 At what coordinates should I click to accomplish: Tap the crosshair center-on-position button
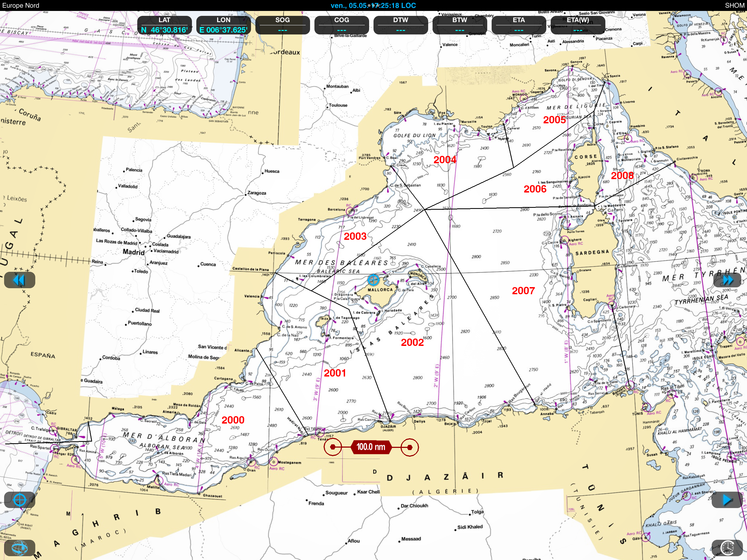19,500
